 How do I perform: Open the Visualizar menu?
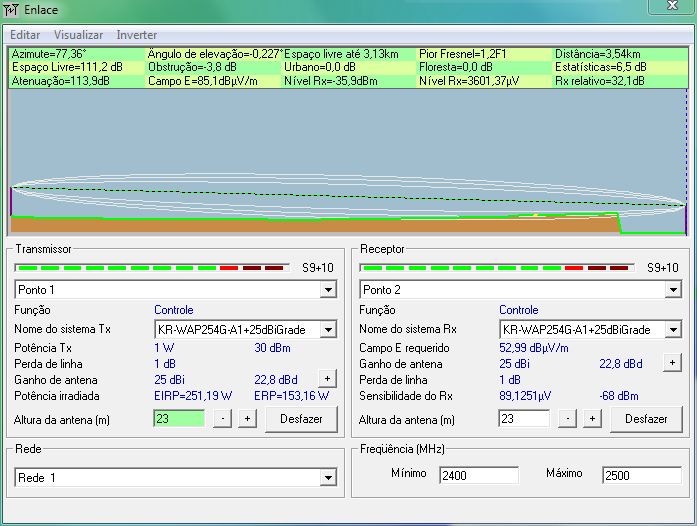[78, 35]
